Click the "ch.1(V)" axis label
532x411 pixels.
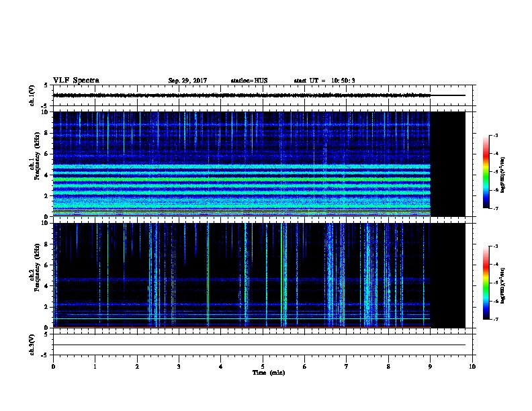coord(32,95)
